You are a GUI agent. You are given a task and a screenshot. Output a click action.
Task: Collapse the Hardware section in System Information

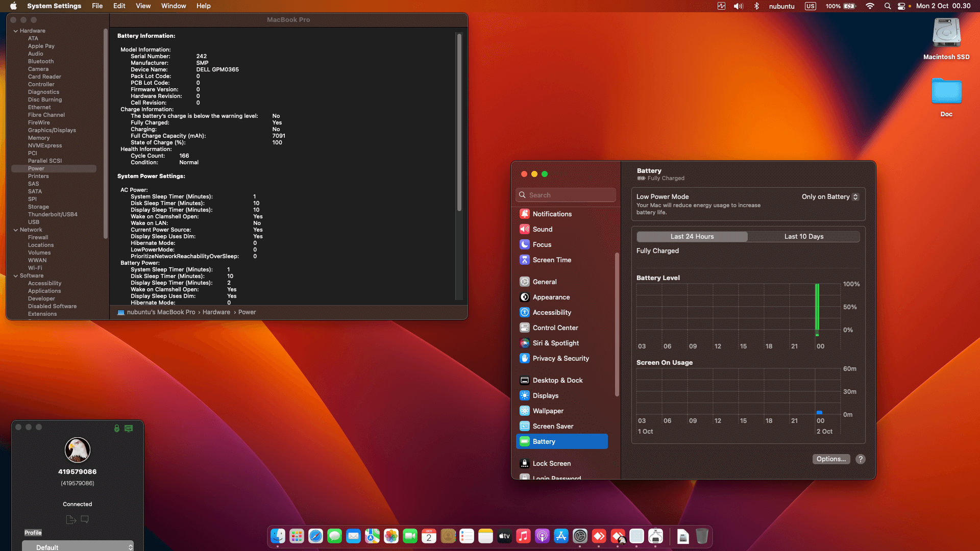pos(16,30)
